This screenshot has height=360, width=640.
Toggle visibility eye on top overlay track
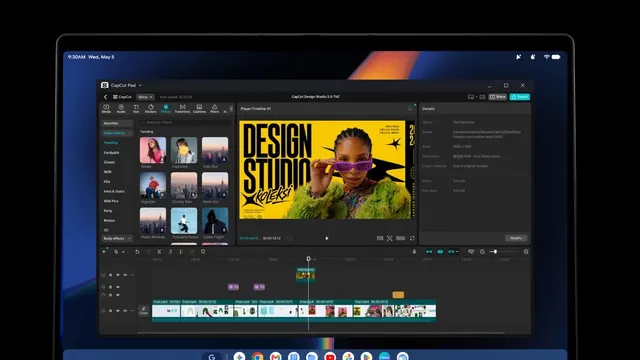[x=118, y=275]
